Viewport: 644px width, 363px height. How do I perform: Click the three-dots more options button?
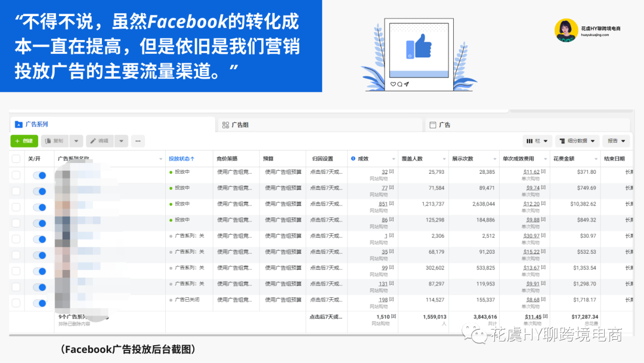(x=138, y=141)
